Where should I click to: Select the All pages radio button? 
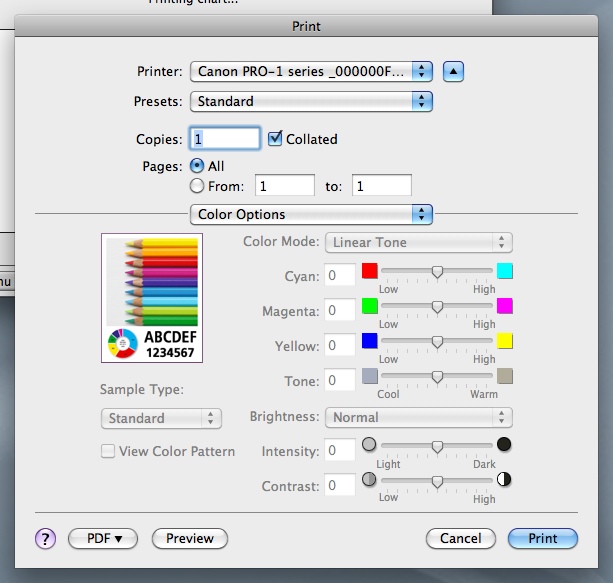point(197,166)
